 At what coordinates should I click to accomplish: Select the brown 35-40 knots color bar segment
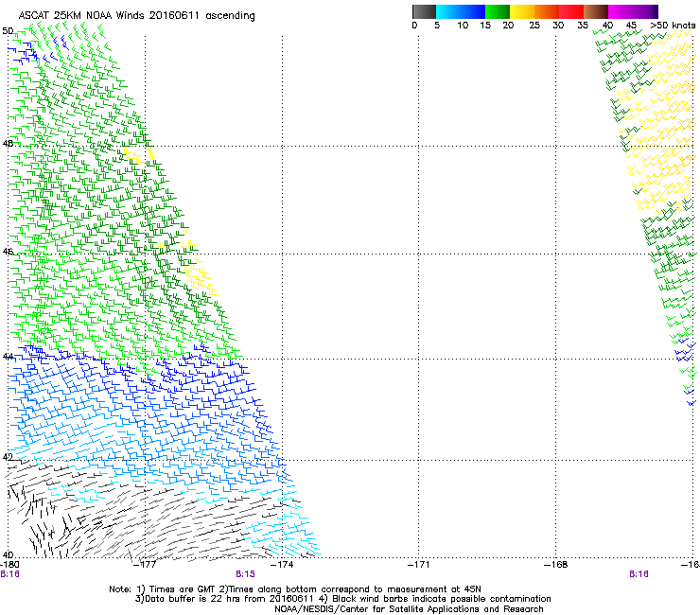pos(596,11)
